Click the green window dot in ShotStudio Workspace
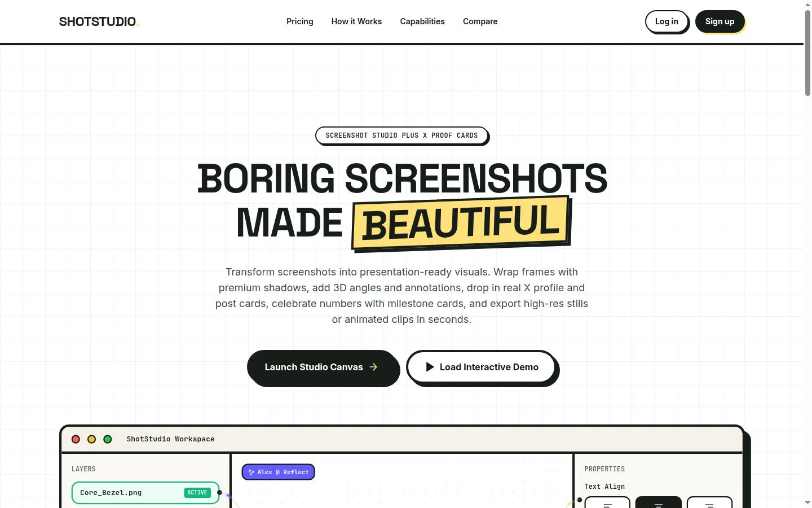The width and height of the screenshot is (812, 508). coord(108,439)
